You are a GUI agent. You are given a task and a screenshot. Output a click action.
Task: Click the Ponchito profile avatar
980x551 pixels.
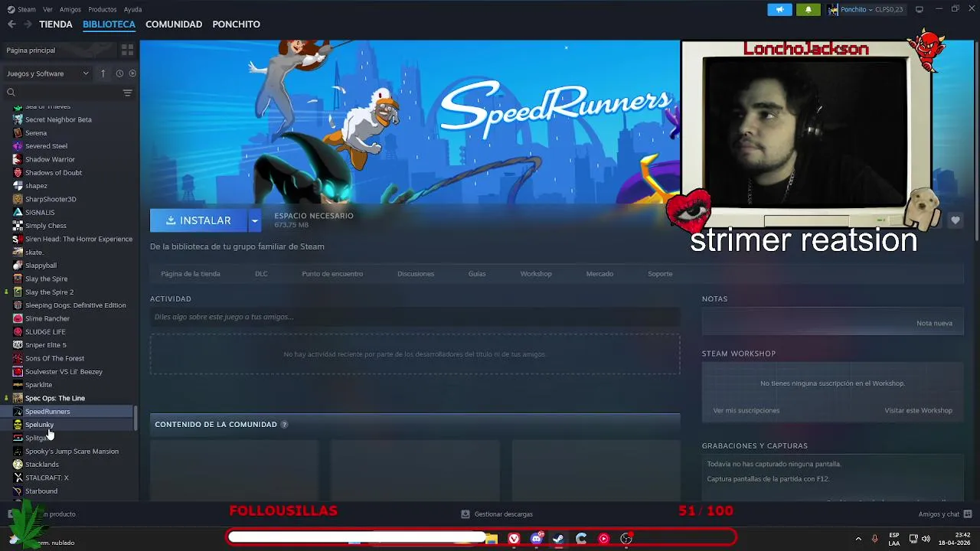click(x=833, y=9)
